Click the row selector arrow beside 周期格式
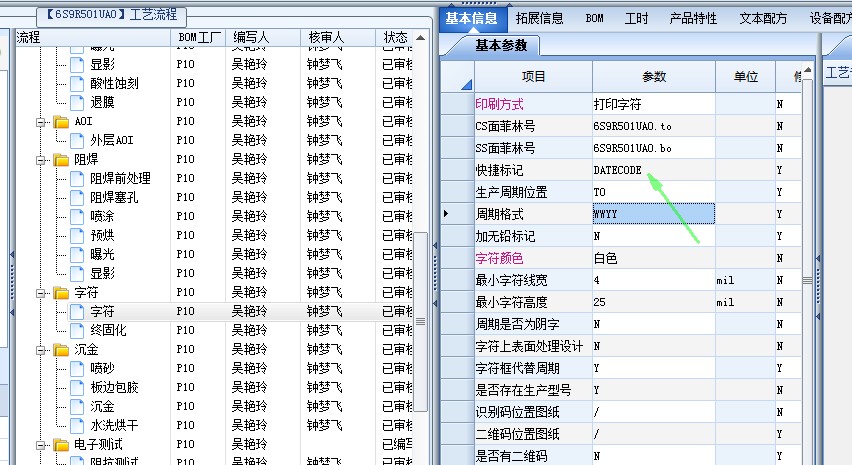 [446, 214]
